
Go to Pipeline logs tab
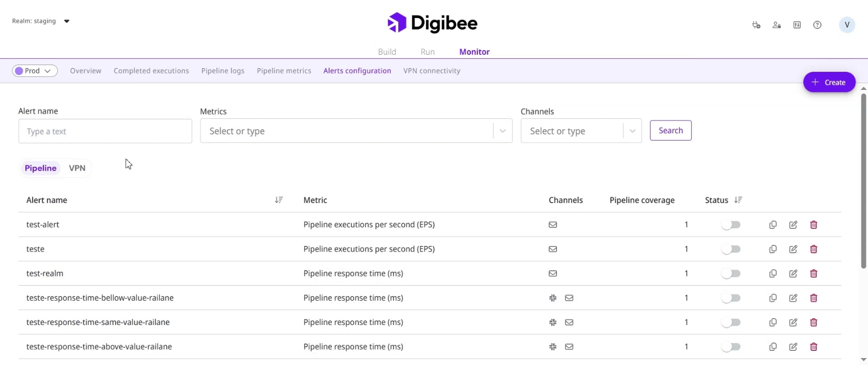[223, 71]
